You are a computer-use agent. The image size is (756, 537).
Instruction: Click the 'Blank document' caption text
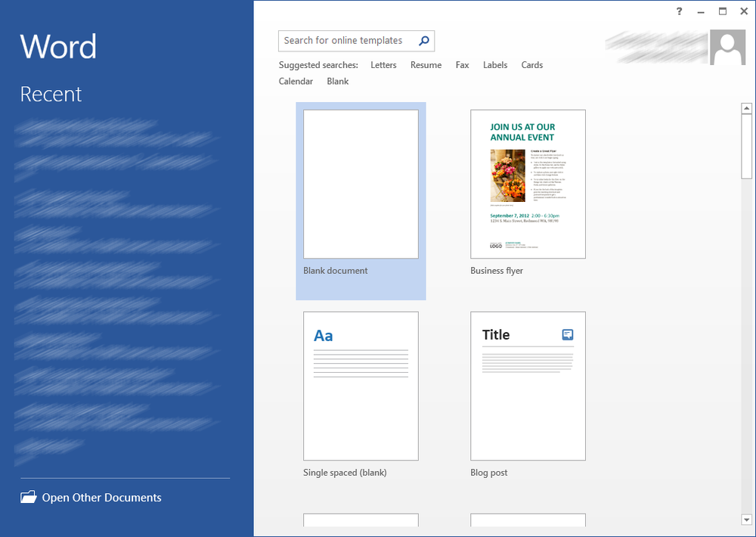pyautogui.click(x=335, y=271)
